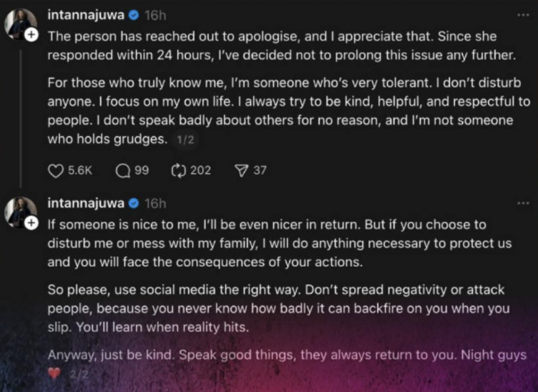538x392 pixels.
Task: View the first post's profile picture
Action: tap(21, 24)
